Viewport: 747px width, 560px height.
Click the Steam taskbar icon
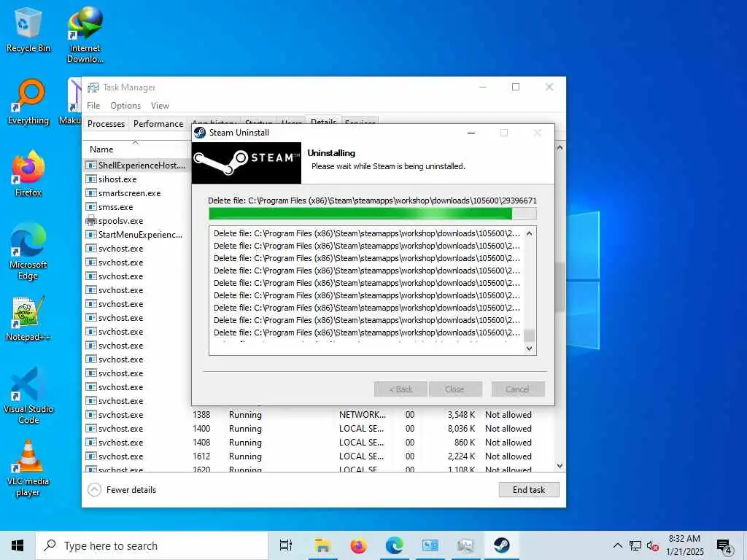pos(501,545)
